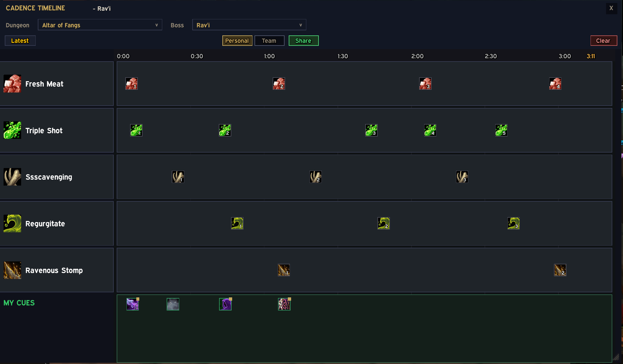Select Ssscavenging cast number 3 marker
This screenshot has height=364, width=623.
[x=462, y=177]
